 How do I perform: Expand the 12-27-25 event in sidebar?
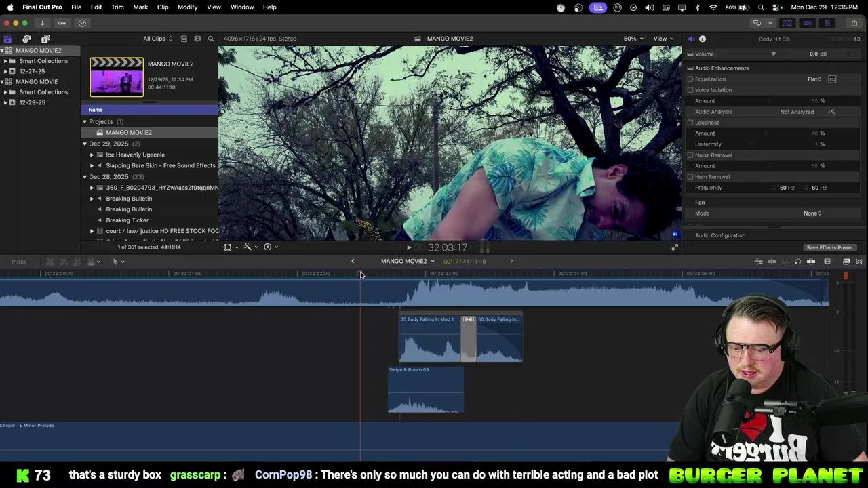point(5,71)
